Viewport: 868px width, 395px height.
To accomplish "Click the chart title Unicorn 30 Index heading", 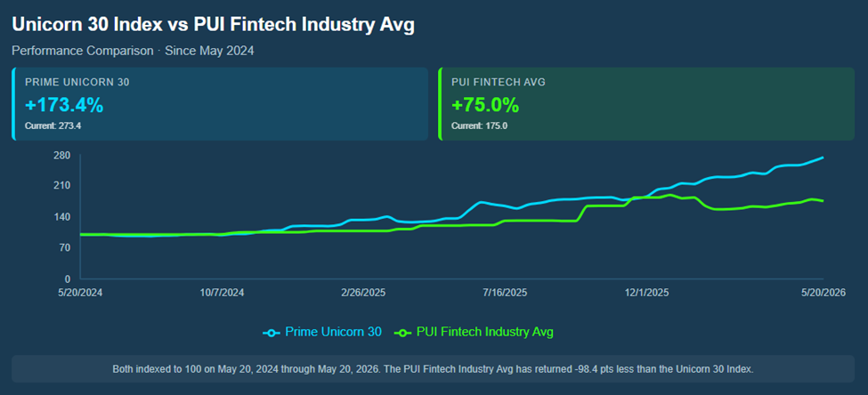I will 213,26.
